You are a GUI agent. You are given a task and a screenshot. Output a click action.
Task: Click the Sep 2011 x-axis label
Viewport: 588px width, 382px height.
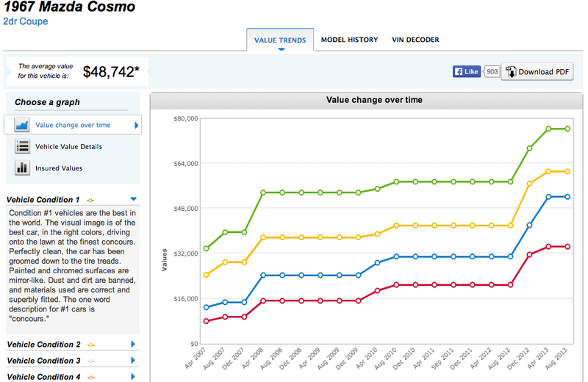click(x=442, y=358)
